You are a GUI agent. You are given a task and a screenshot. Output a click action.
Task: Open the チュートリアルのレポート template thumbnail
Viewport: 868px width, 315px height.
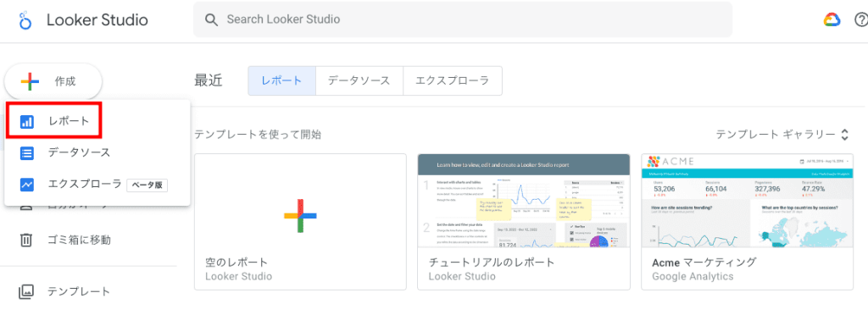pyautogui.click(x=524, y=201)
